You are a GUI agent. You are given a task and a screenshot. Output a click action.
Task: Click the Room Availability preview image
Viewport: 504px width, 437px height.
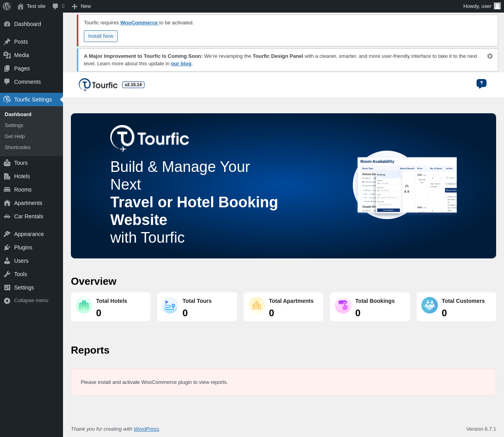click(x=405, y=185)
